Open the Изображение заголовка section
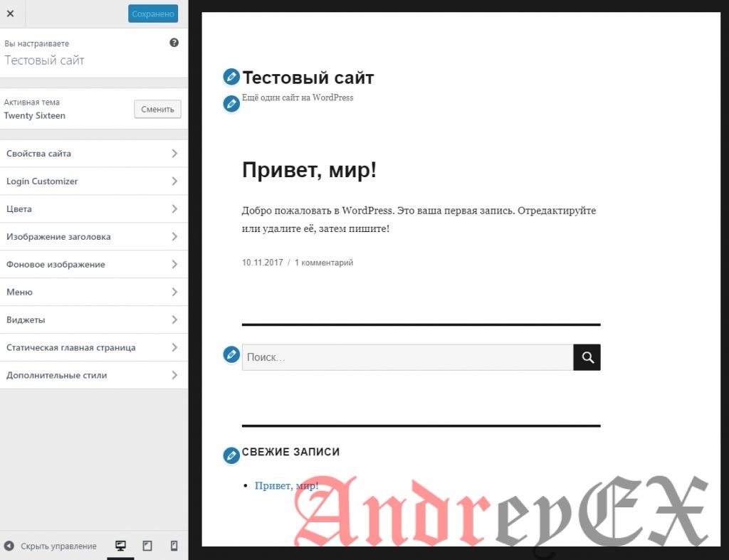This screenshot has height=560, width=729. 93,236
